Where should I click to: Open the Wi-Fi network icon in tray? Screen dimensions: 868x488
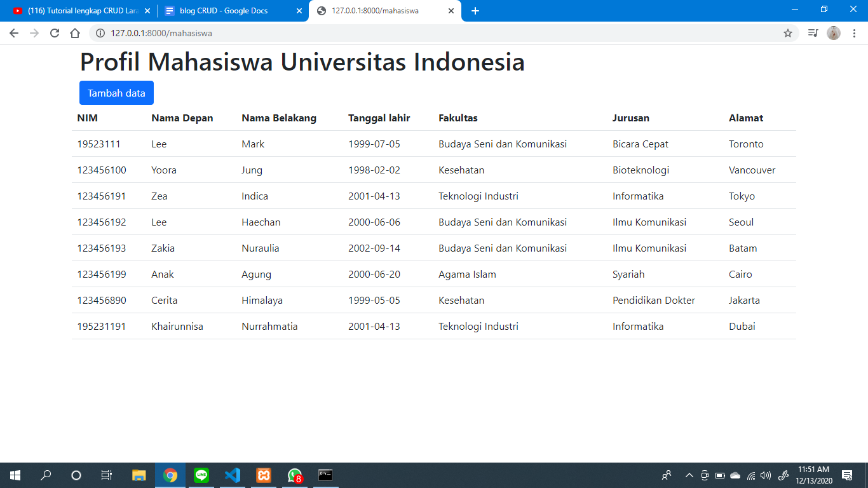pyautogui.click(x=750, y=475)
